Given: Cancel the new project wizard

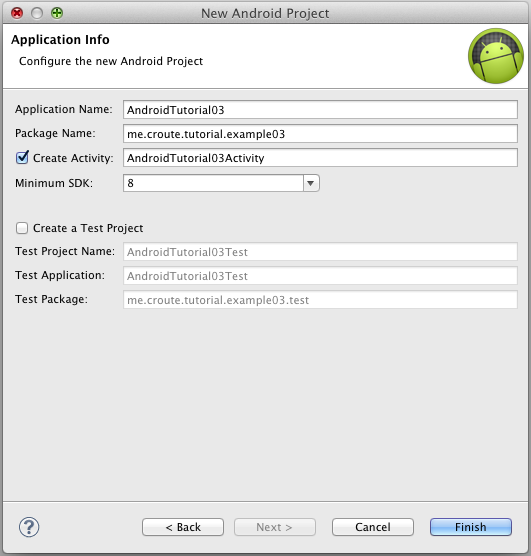Looking at the screenshot, I should (373, 527).
